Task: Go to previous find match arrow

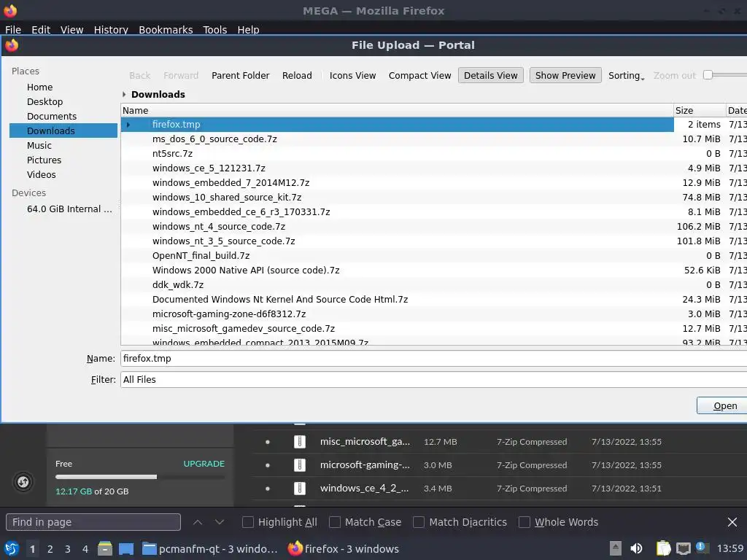Action: pos(198,522)
